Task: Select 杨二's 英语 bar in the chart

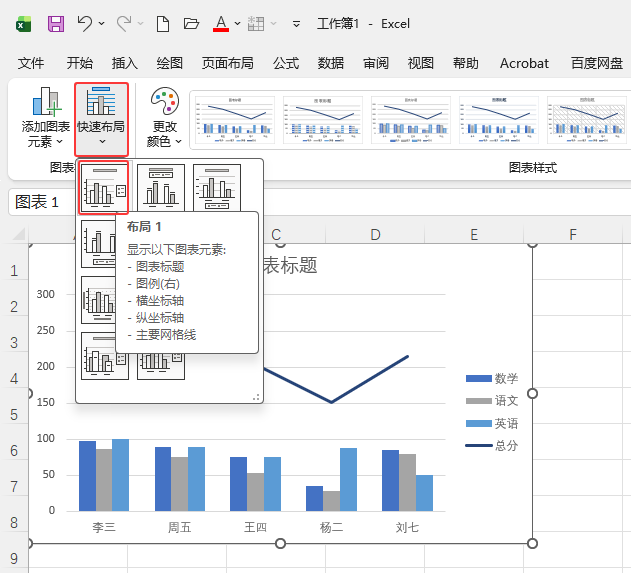Action: point(348,480)
